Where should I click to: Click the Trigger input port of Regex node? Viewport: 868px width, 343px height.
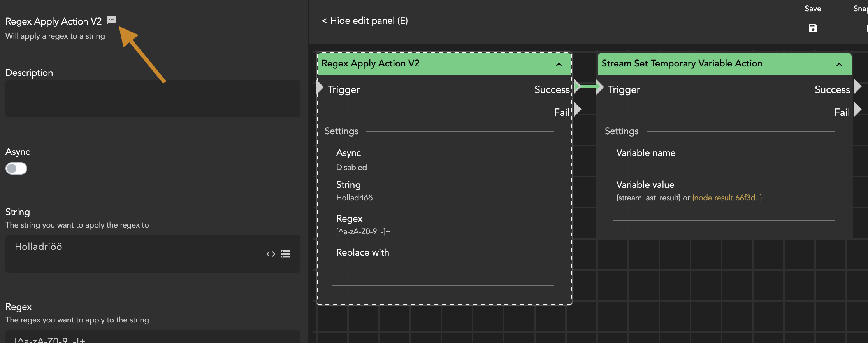click(320, 87)
